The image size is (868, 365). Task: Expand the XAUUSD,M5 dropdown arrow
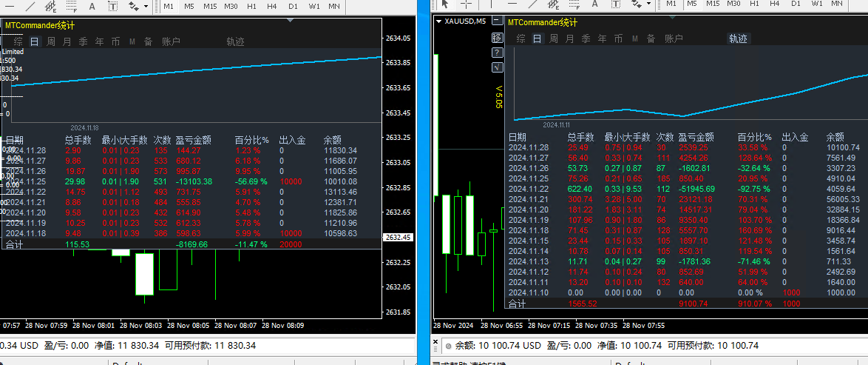[x=439, y=21]
